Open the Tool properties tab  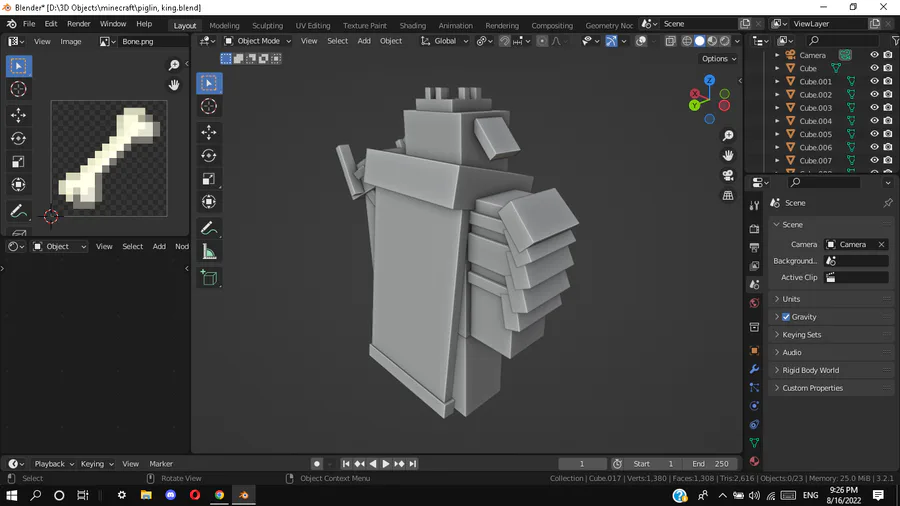(x=754, y=206)
